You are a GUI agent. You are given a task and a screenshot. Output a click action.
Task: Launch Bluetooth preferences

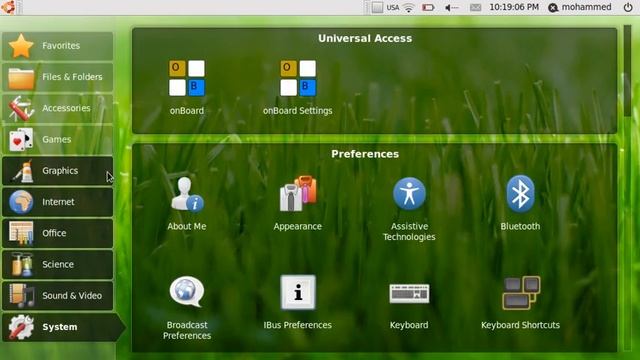pos(520,203)
